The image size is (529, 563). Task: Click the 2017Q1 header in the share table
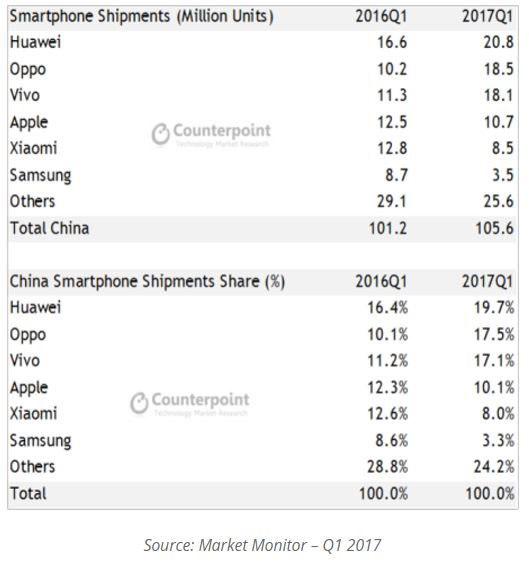click(488, 282)
